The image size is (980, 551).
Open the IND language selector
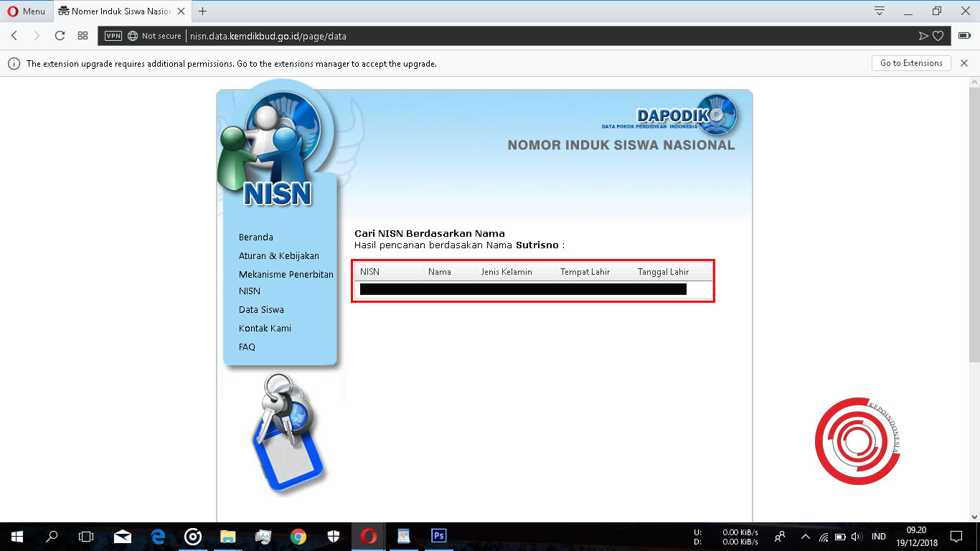(x=877, y=536)
